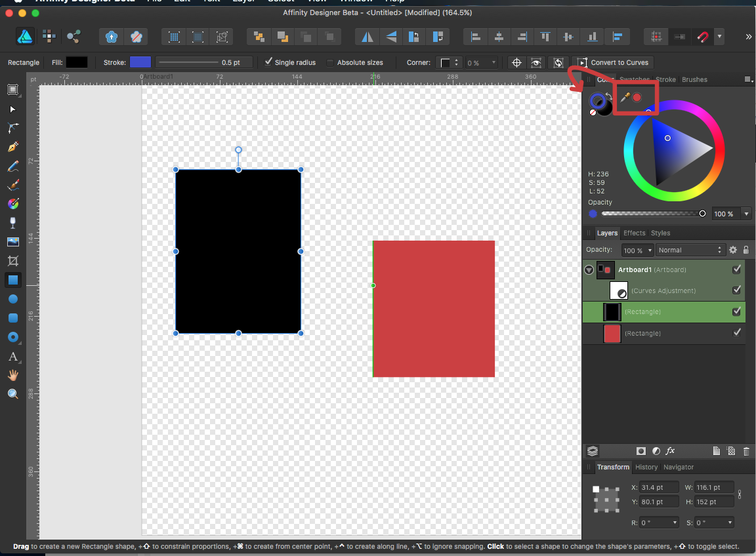Viewport: 756px width, 556px height.
Task: Select the Place Image tool
Action: (13, 242)
